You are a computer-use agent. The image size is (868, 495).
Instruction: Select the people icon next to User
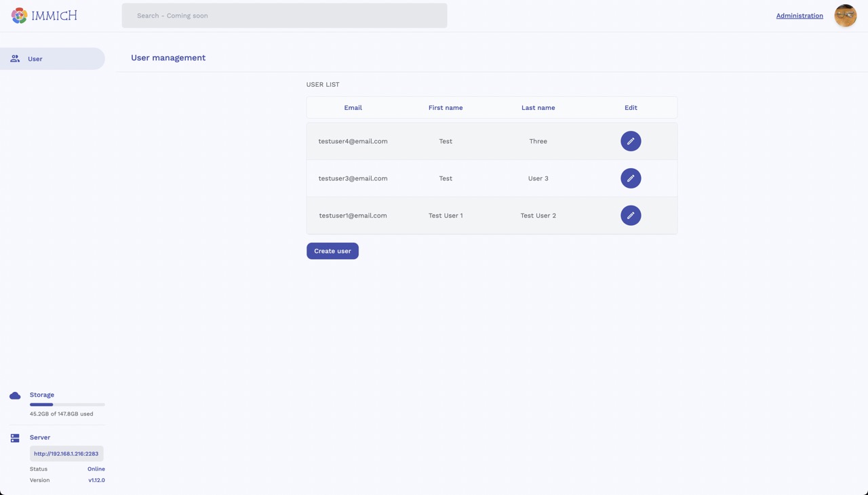(x=15, y=58)
